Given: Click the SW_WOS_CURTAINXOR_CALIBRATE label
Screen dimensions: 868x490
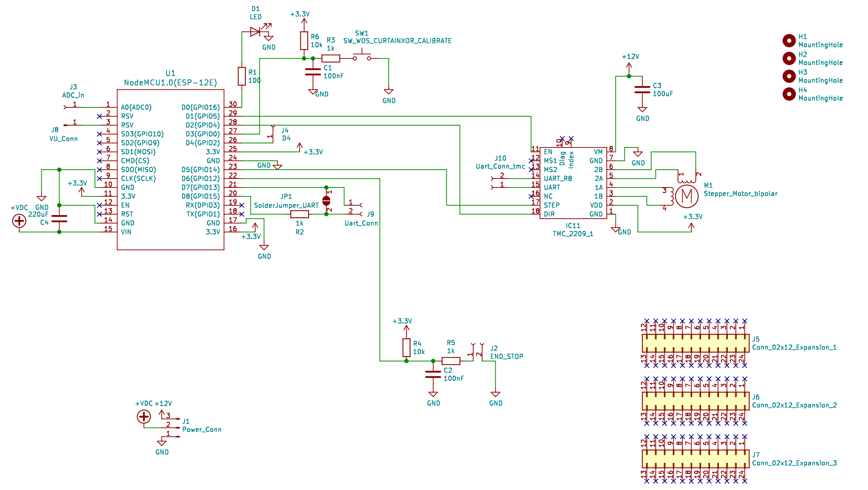Looking at the screenshot, I should [x=397, y=41].
